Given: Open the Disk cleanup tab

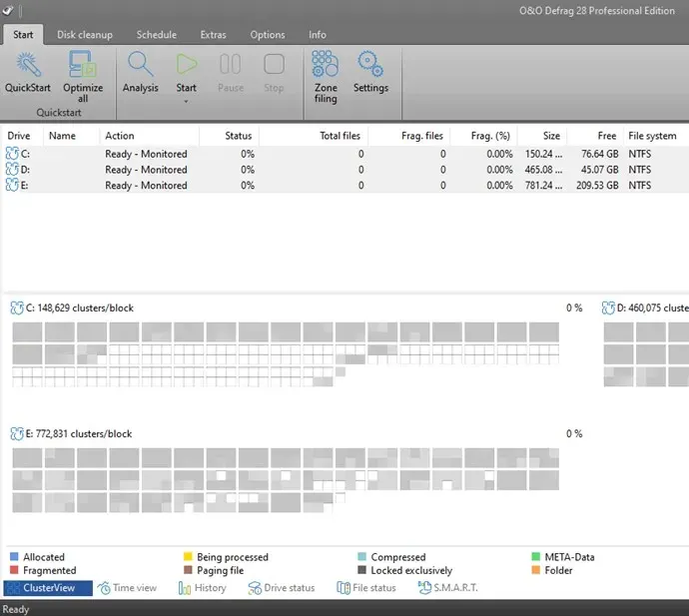Looking at the screenshot, I should tap(85, 35).
